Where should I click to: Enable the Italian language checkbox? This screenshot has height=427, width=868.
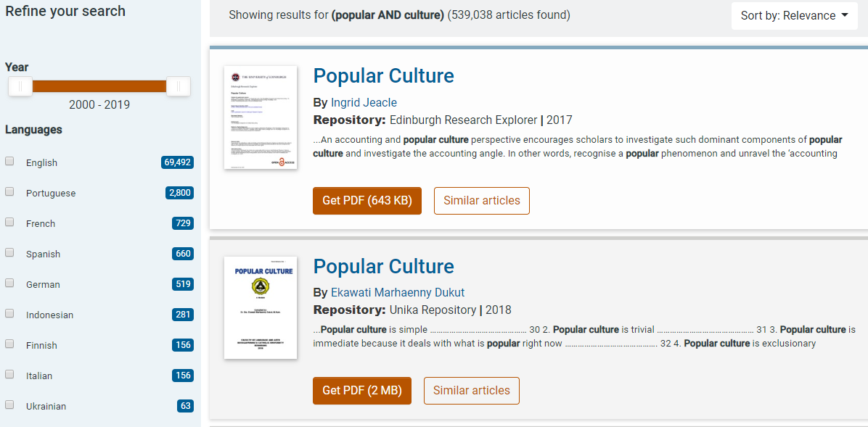click(10, 375)
